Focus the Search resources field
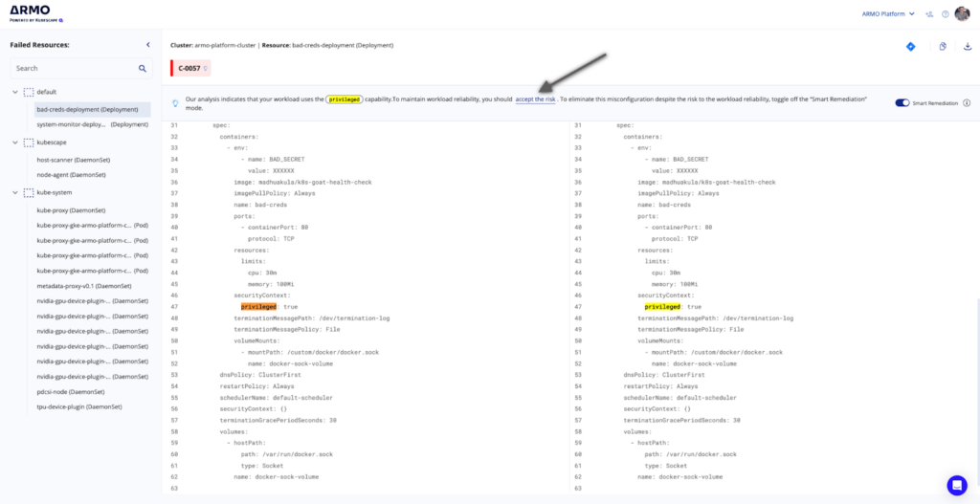This screenshot has width=980, height=504. [x=81, y=68]
